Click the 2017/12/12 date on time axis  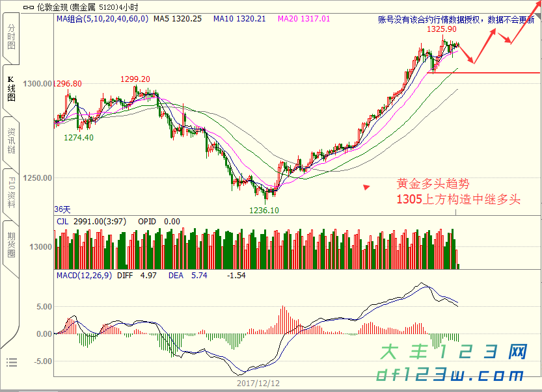(x=258, y=384)
